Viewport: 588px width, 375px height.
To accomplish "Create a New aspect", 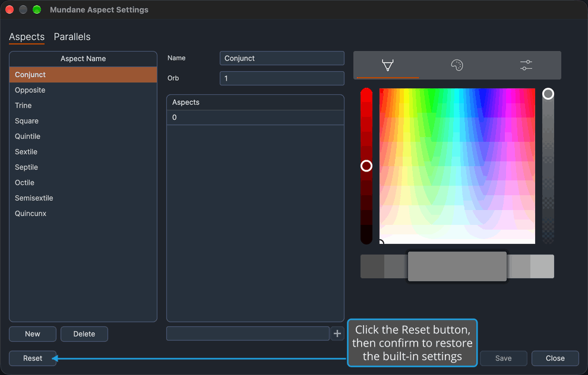I will [x=33, y=334].
